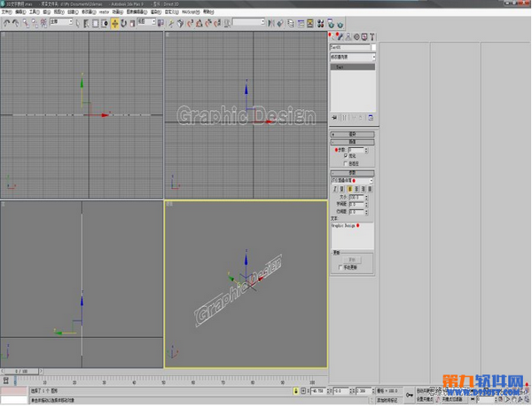The image size is (532, 408).
Task: Toggle the Italic text button
Action: (x=335, y=189)
